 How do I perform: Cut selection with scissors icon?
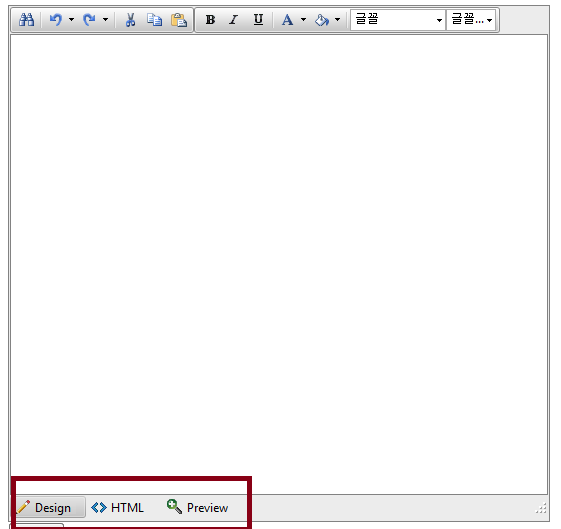click(x=130, y=20)
